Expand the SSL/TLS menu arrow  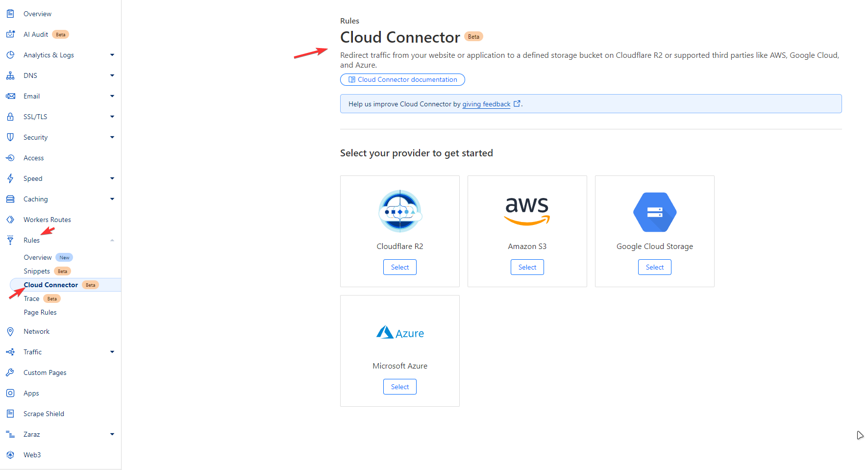tap(112, 117)
